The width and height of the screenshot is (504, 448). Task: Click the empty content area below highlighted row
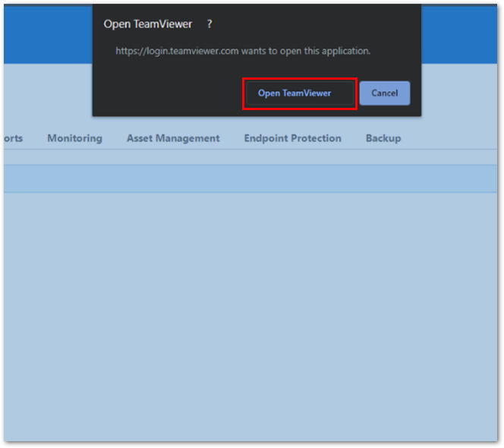(250, 317)
